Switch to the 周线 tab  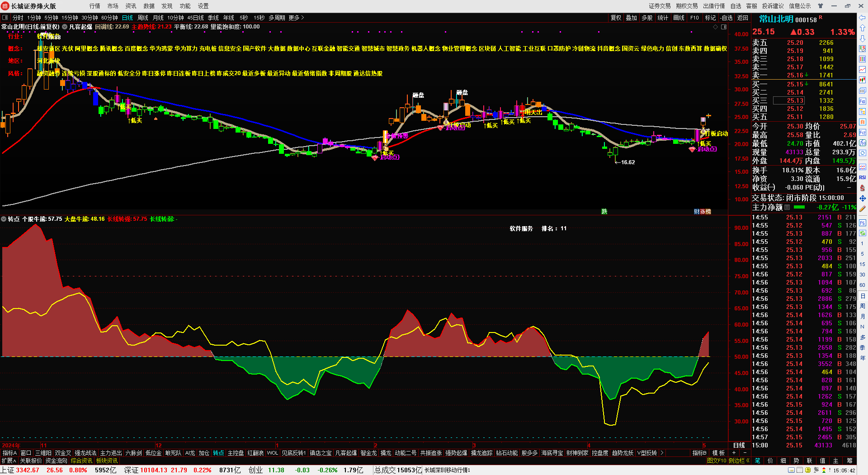tap(143, 18)
